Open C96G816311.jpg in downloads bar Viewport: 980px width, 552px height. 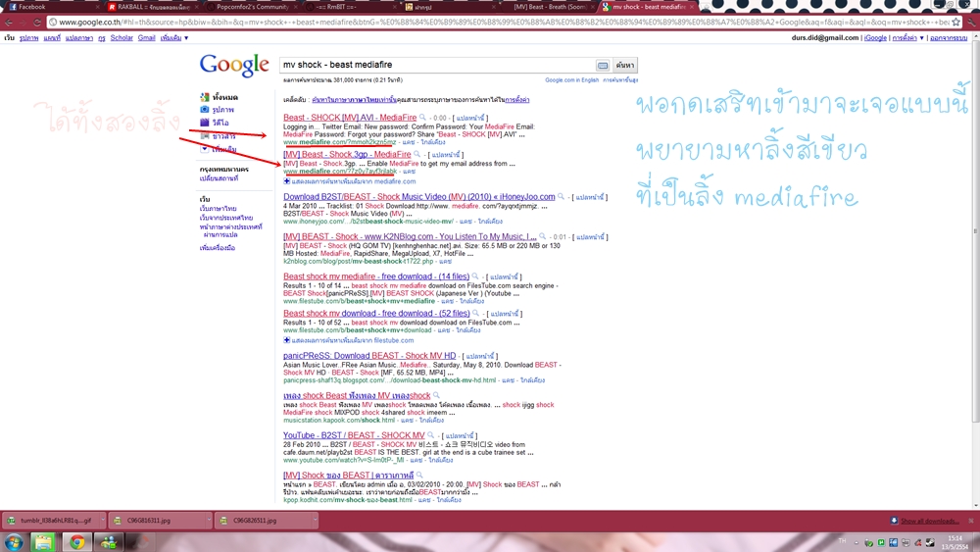[158, 520]
